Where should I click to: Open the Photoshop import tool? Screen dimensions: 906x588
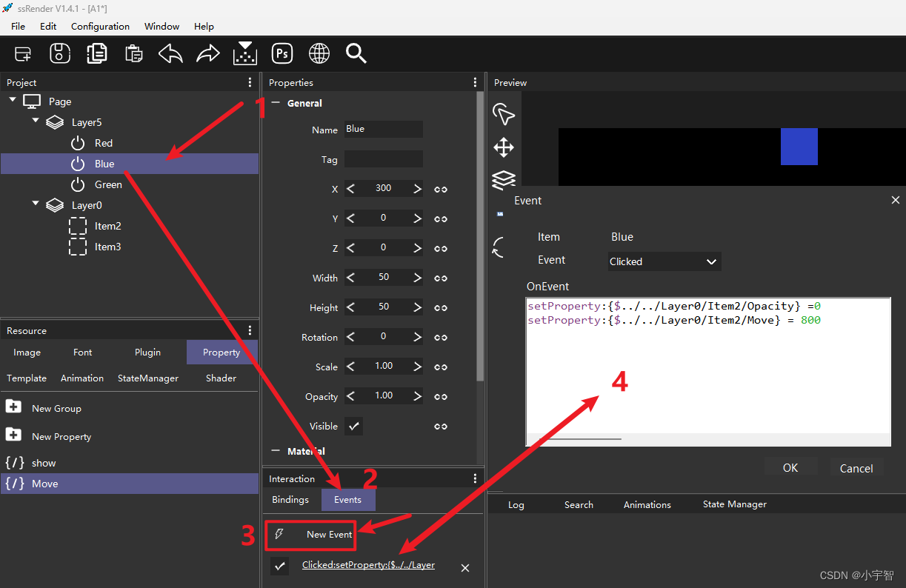(x=282, y=53)
